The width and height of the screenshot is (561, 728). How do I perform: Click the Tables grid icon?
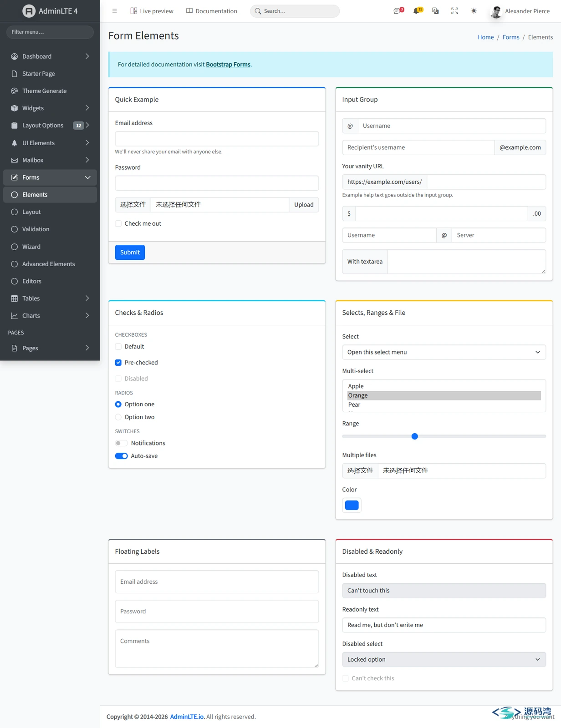click(15, 298)
